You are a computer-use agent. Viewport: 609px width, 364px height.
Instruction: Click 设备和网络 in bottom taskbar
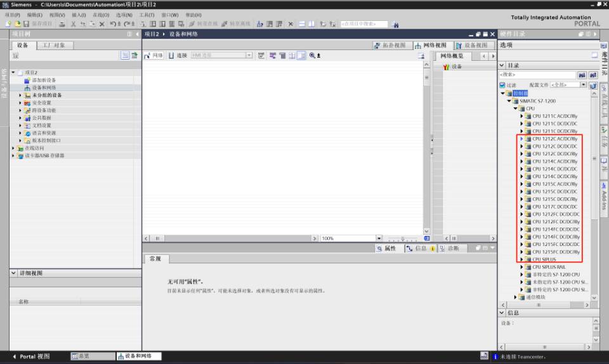tap(139, 356)
